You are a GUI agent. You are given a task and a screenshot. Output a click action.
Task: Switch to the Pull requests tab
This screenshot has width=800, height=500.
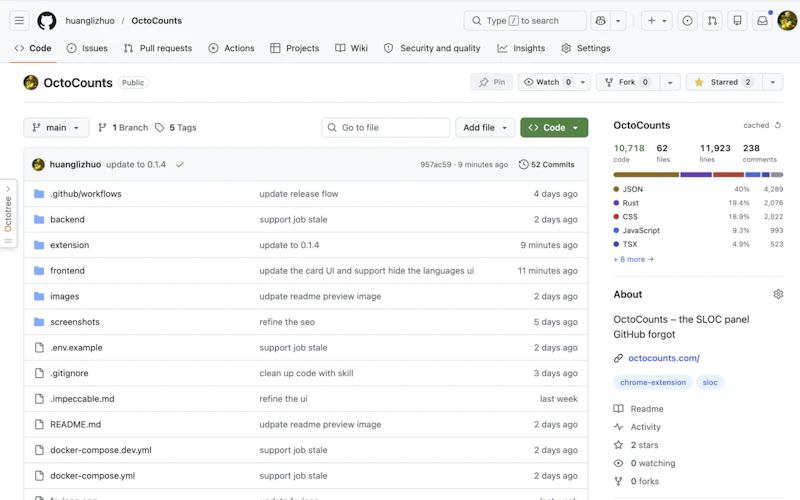(158, 48)
